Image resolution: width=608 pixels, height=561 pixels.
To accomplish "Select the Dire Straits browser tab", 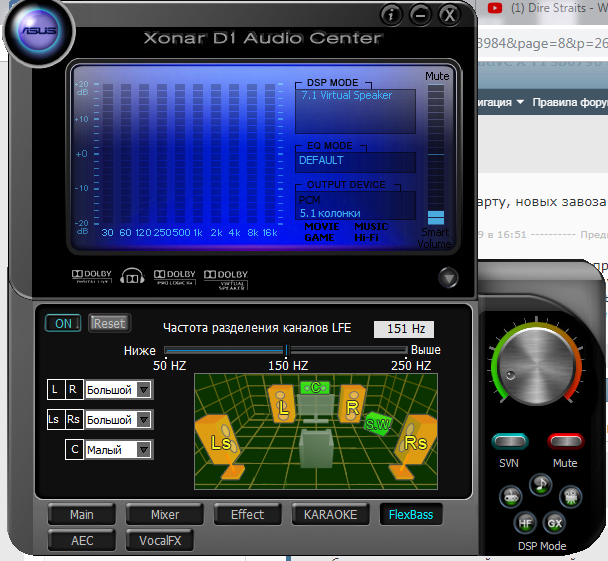I will click(547, 8).
